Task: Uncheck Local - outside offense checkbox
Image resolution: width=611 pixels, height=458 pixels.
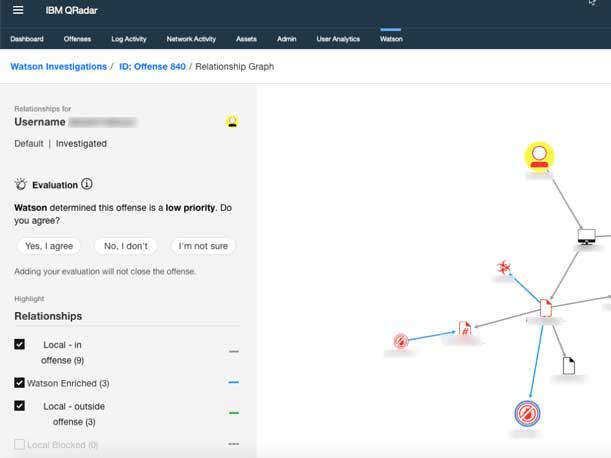Action: click(20, 406)
